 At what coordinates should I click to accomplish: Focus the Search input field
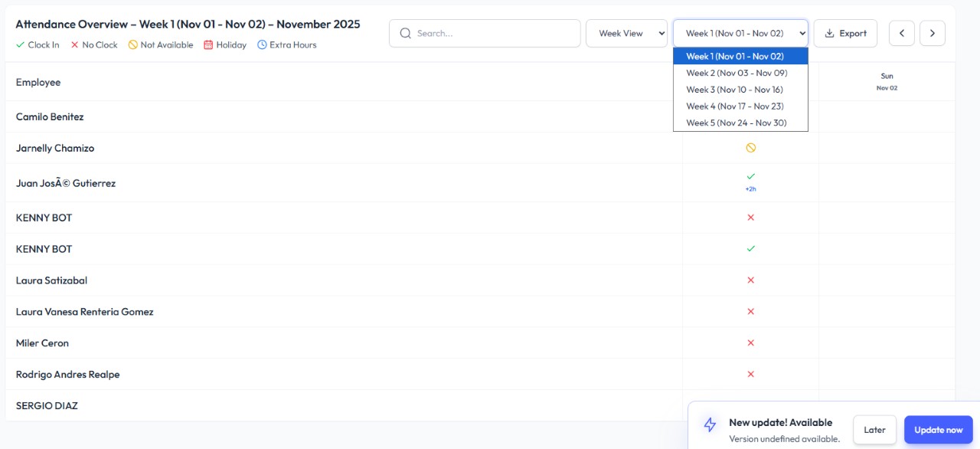click(x=494, y=33)
